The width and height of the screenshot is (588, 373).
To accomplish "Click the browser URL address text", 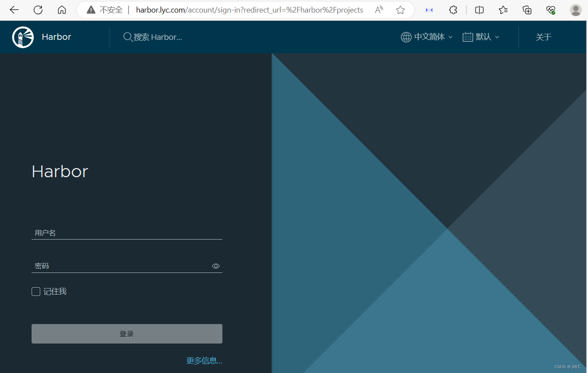I will (249, 10).
